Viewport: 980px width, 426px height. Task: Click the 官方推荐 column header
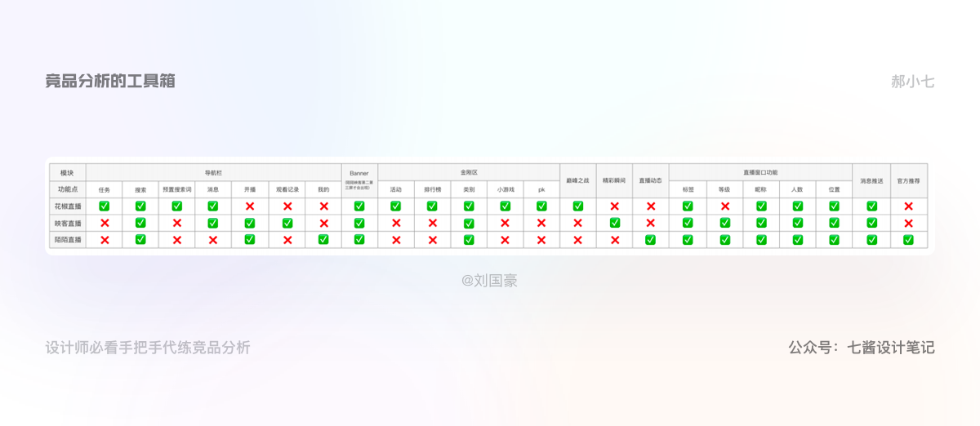click(x=909, y=180)
